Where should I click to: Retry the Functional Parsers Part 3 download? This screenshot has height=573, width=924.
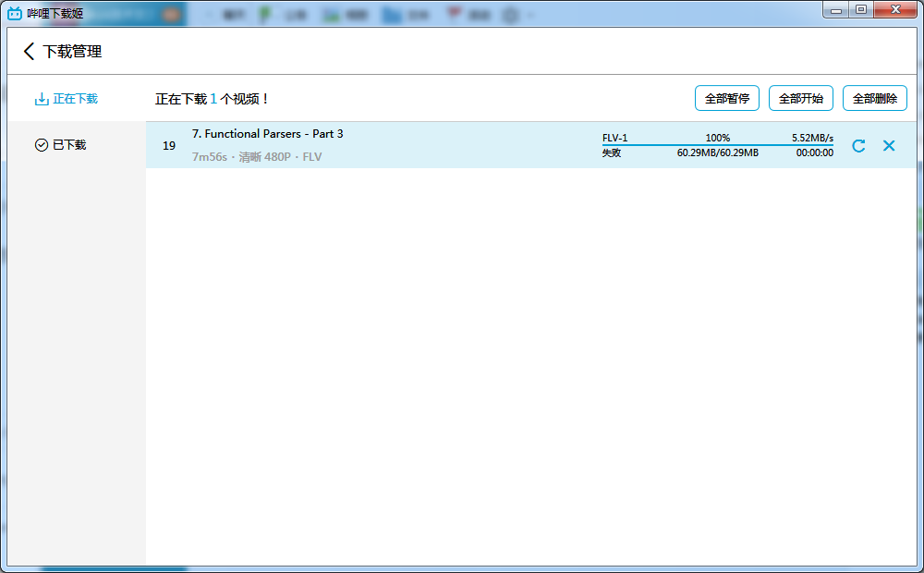coord(858,146)
